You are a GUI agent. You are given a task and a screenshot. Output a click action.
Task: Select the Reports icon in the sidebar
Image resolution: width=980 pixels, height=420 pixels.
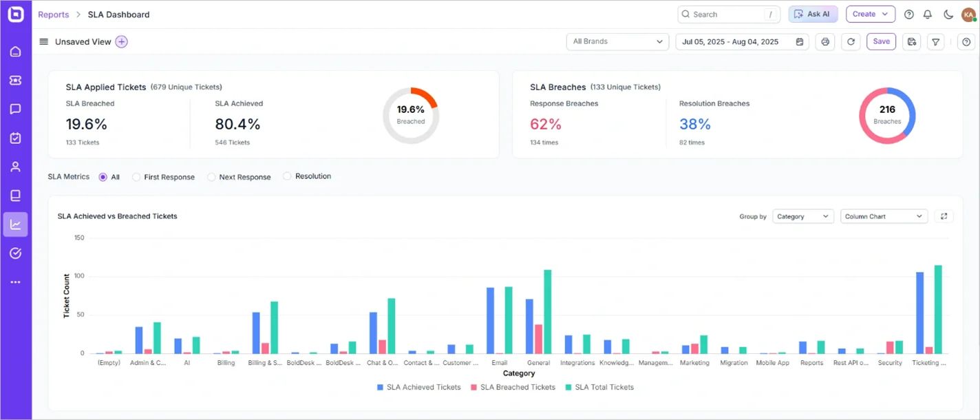pos(15,224)
